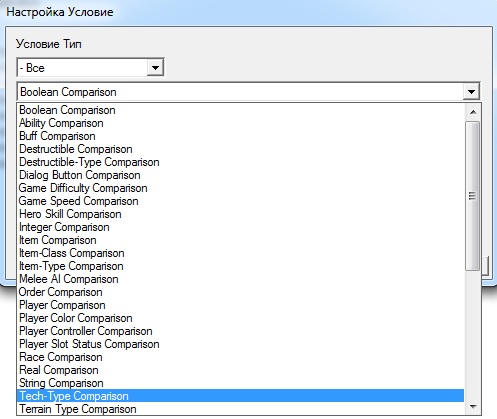497x419 pixels.
Task: Select Terrain Type Comparison
Action: pyautogui.click(x=240, y=409)
